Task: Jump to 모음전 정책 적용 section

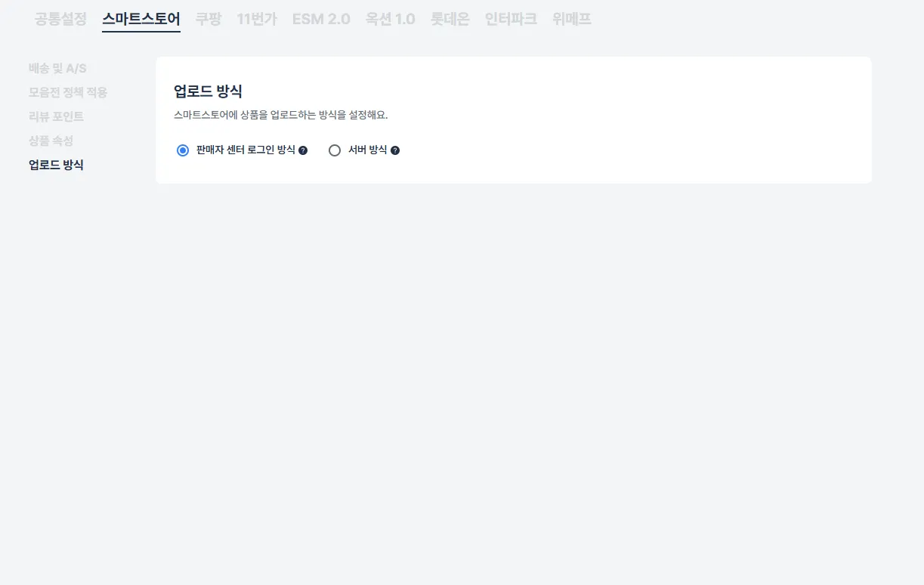Action: (68, 92)
